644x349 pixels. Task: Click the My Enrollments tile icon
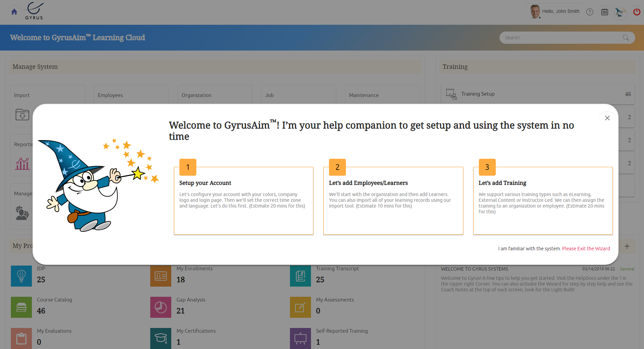(161, 276)
